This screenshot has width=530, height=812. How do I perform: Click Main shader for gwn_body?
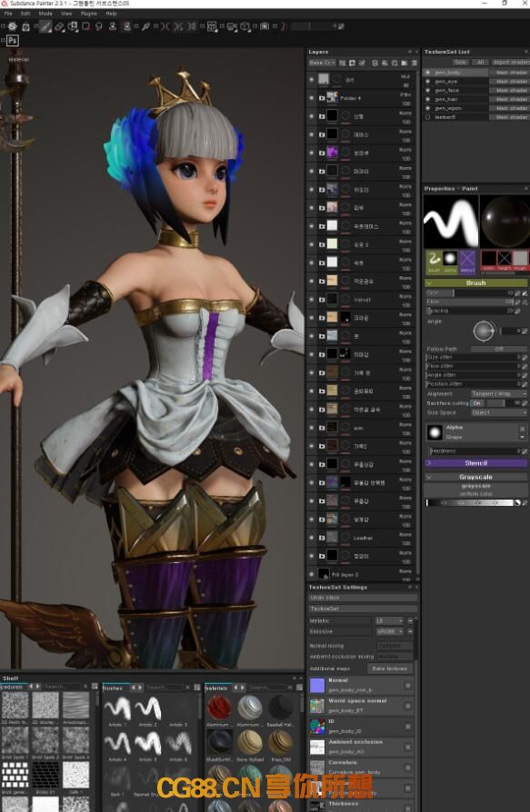[510, 73]
